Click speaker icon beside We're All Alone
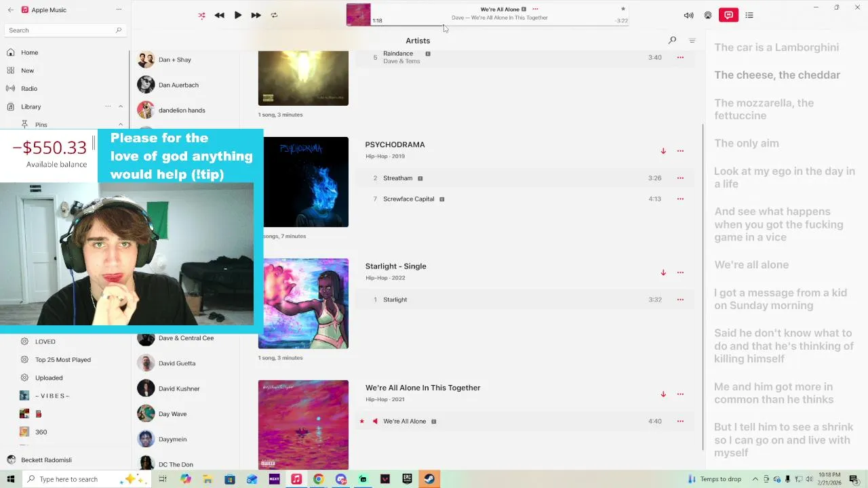This screenshot has width=868, height=488. pos(375,422)
